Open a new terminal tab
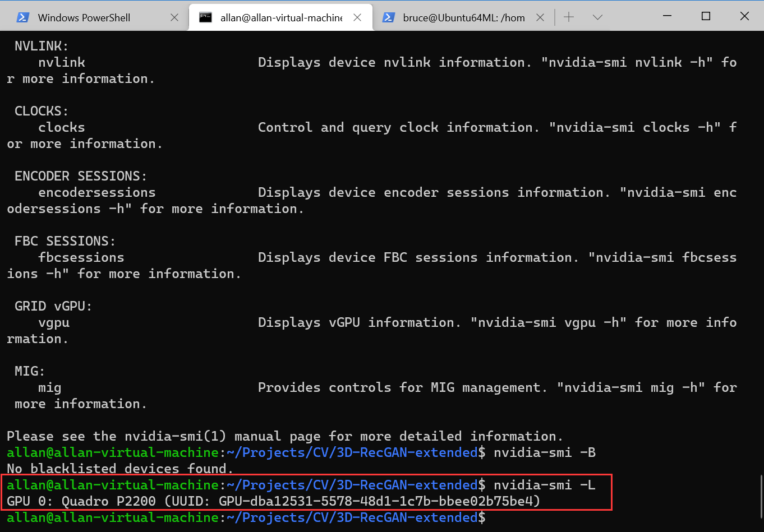The image size is (764, 532). pyautogui.click(x=569, y=17)
